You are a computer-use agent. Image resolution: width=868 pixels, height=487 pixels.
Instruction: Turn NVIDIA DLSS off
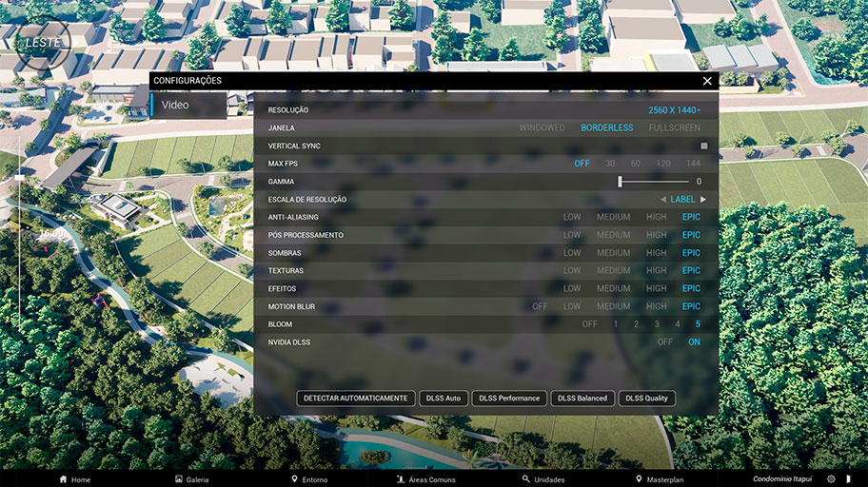pos(664,342)
